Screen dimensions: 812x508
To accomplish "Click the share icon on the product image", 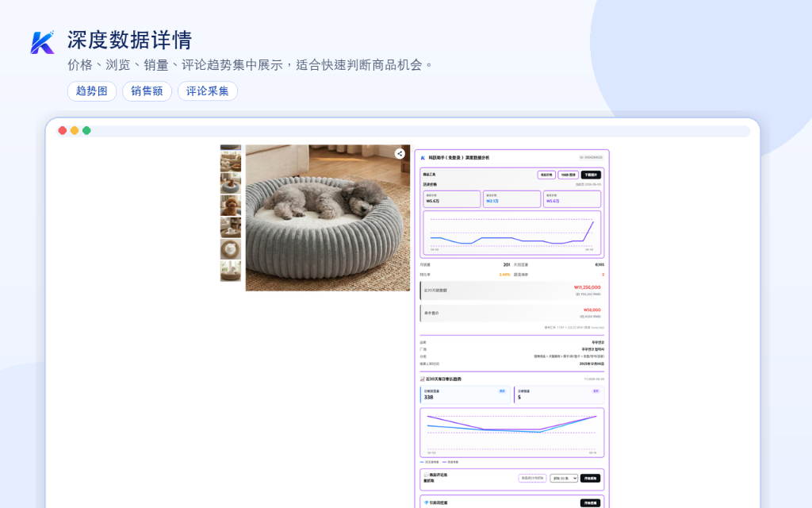I will (400, 153).
